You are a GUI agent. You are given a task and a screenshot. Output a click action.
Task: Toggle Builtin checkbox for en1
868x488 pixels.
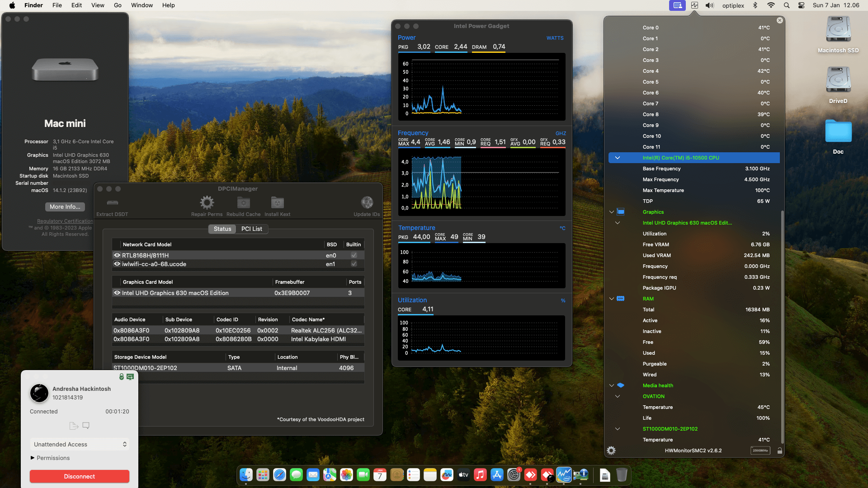click(354, 264)
